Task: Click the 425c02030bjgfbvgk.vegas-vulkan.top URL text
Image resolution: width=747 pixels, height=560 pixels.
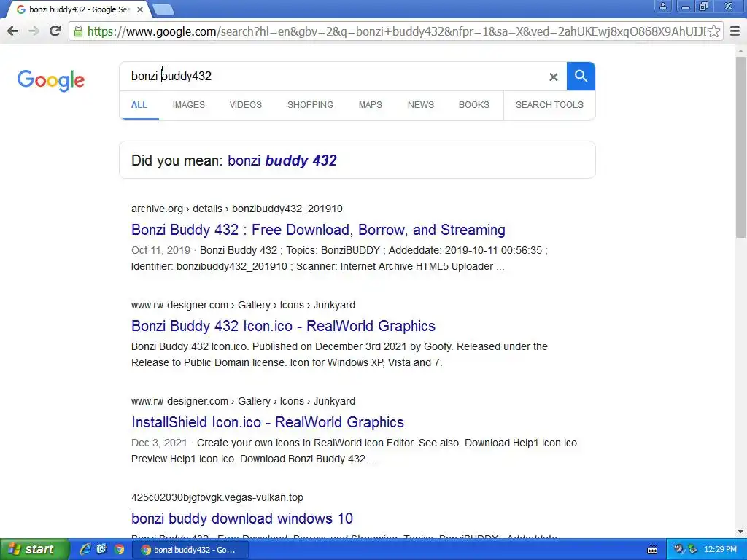Action: click(217, 497)
